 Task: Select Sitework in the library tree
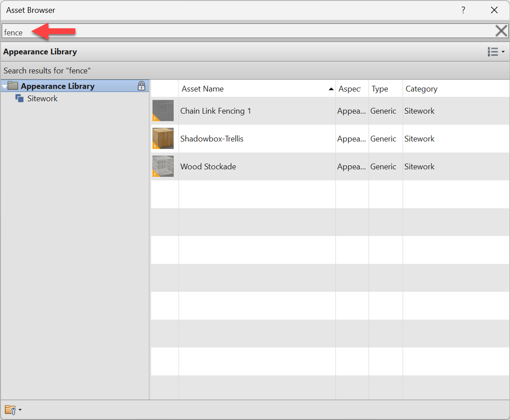tap(42, 98)
